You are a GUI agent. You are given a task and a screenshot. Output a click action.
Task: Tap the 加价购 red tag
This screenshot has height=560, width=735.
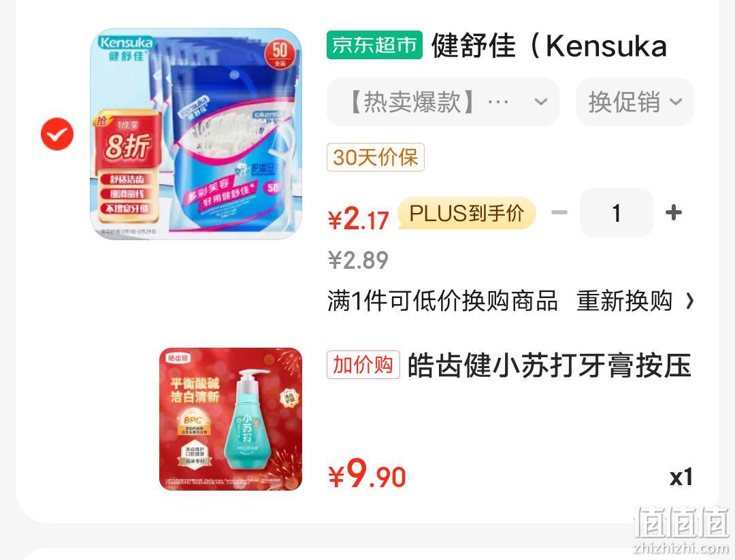click(x=363, y=364)
